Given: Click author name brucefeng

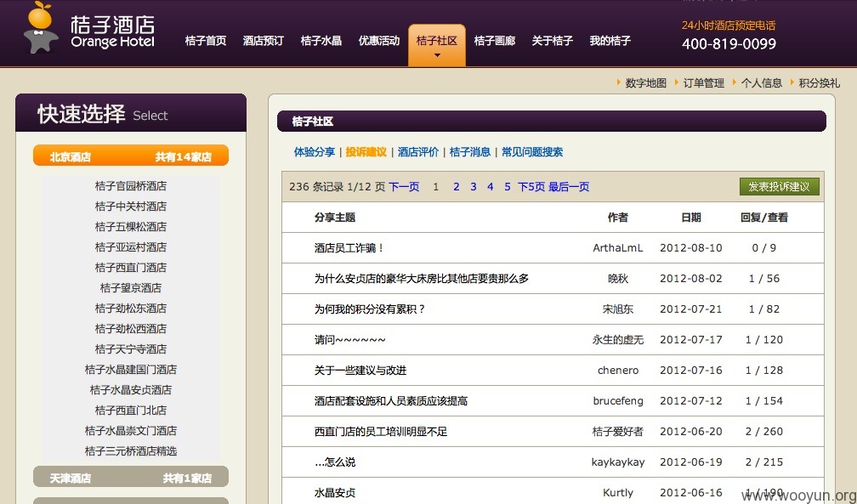Looking at the screenshot, I should [618, 401].
